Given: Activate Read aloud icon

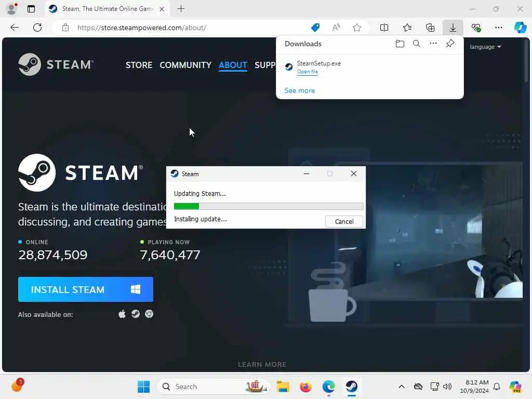Looking at the screenshot, I should [x=336, y=28].
